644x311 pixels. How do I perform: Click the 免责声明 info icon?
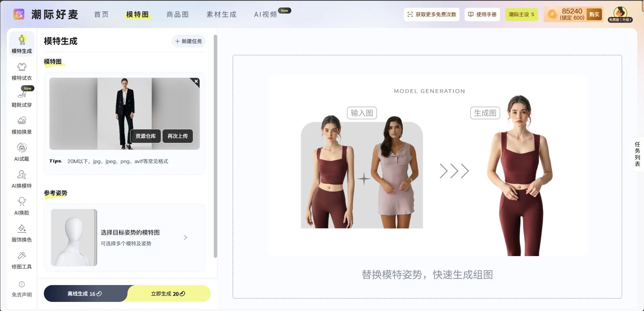[x=22, y=284]
